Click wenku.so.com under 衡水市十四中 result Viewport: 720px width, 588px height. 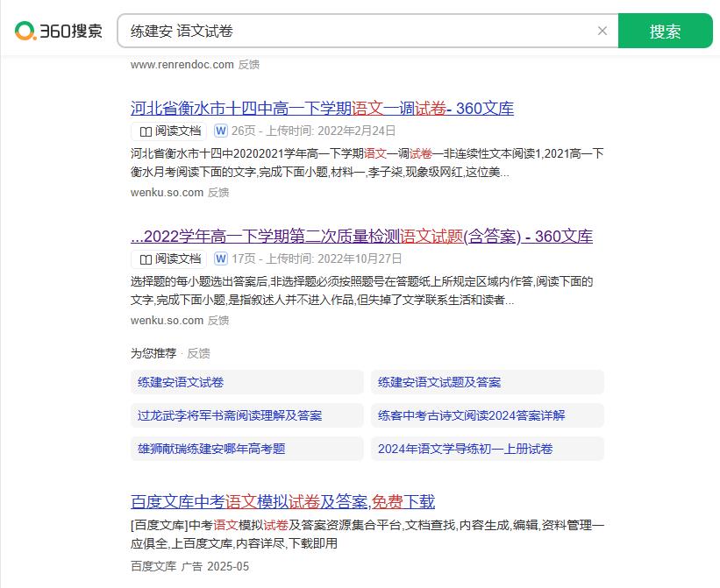pyautogui.click(x=167, y=192)
